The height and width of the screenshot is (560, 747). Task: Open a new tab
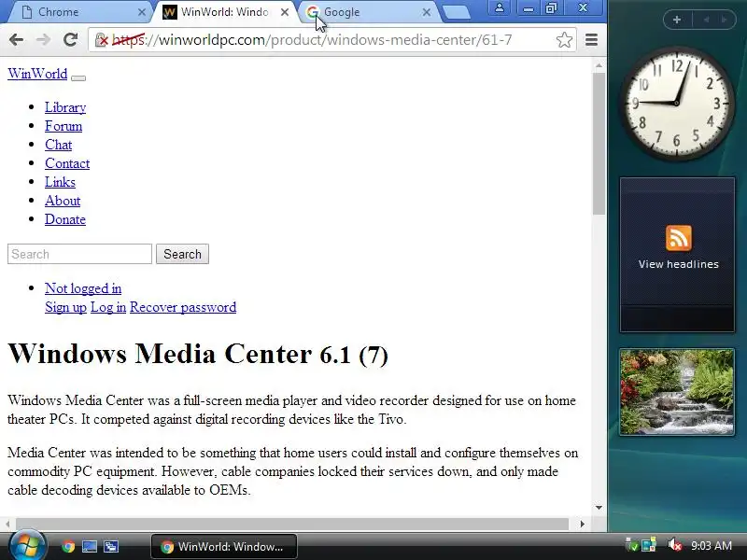pyautogui.click(x=457, y=13)
